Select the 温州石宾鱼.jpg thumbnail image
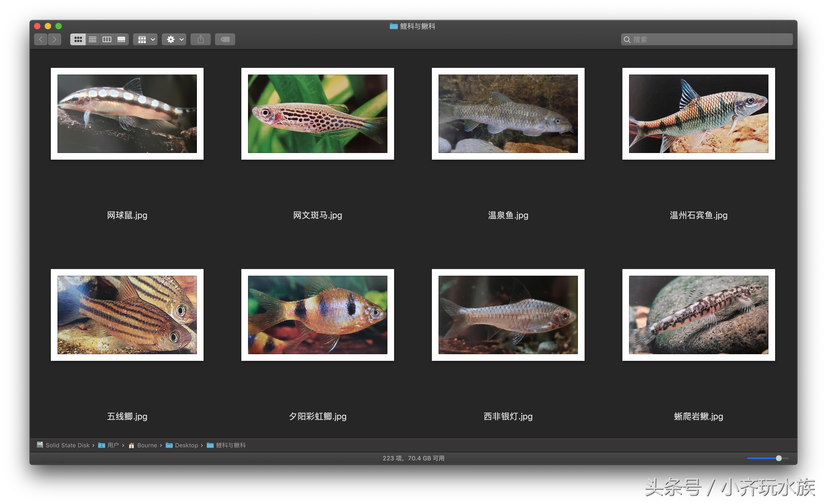Viewport: 827px width, 504px height. click(699, 114)
